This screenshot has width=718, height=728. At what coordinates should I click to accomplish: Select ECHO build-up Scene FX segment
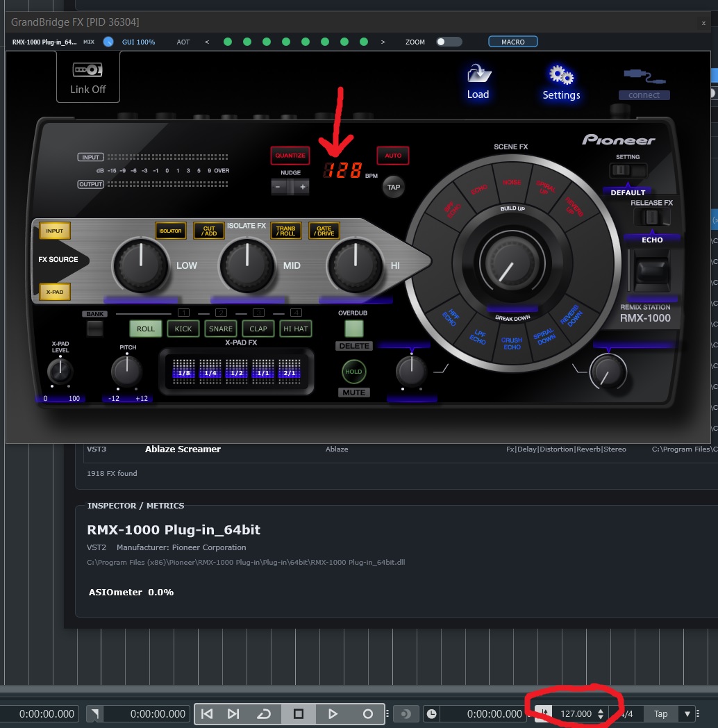tap(479, 190)
